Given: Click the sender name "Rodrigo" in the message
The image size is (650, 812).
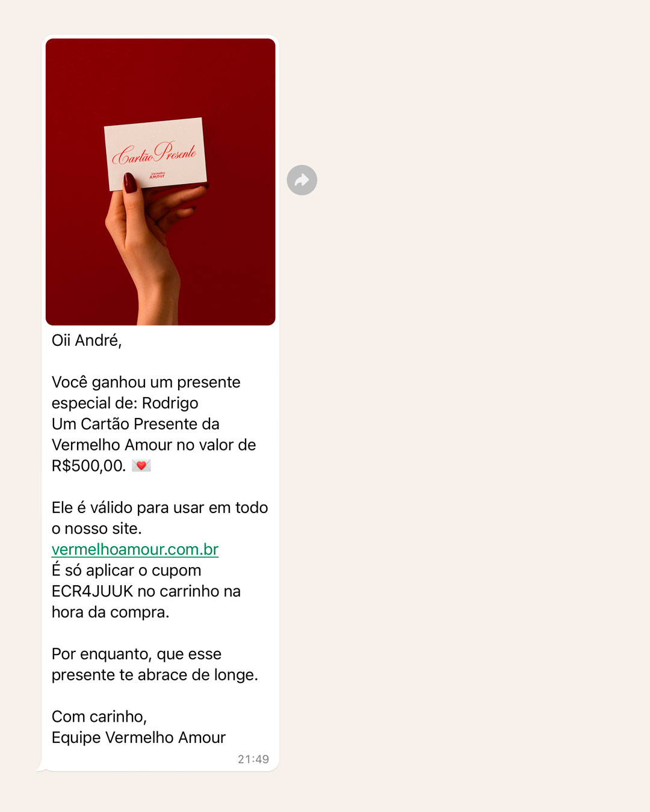Looking at the screenshot, I should click(x=170, y=403).
